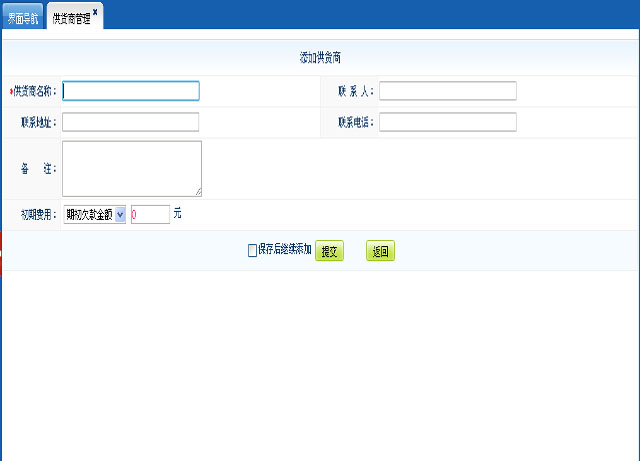Focus the 联系电话 input field
The image size is (640, 461).
(447, 122)
